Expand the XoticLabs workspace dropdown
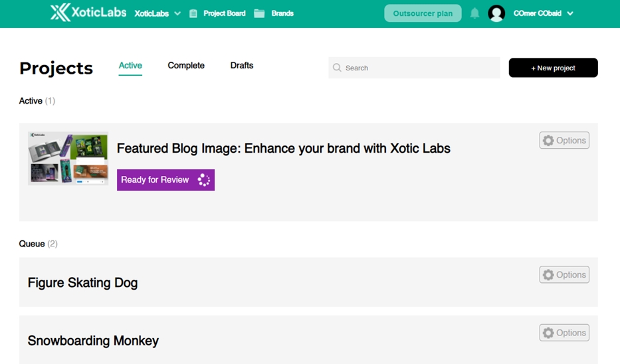The width and height of the screenshot is (620, 364). (x=177, y=13)
